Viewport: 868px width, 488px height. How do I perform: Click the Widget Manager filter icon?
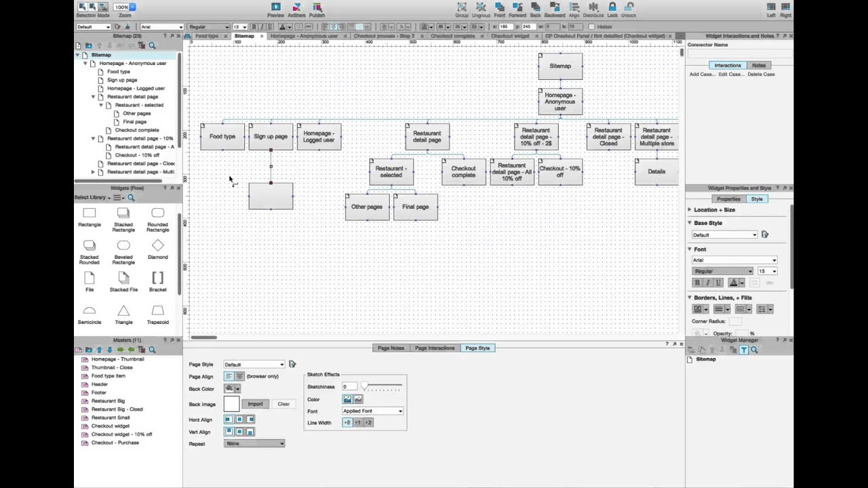coord(744,350)
